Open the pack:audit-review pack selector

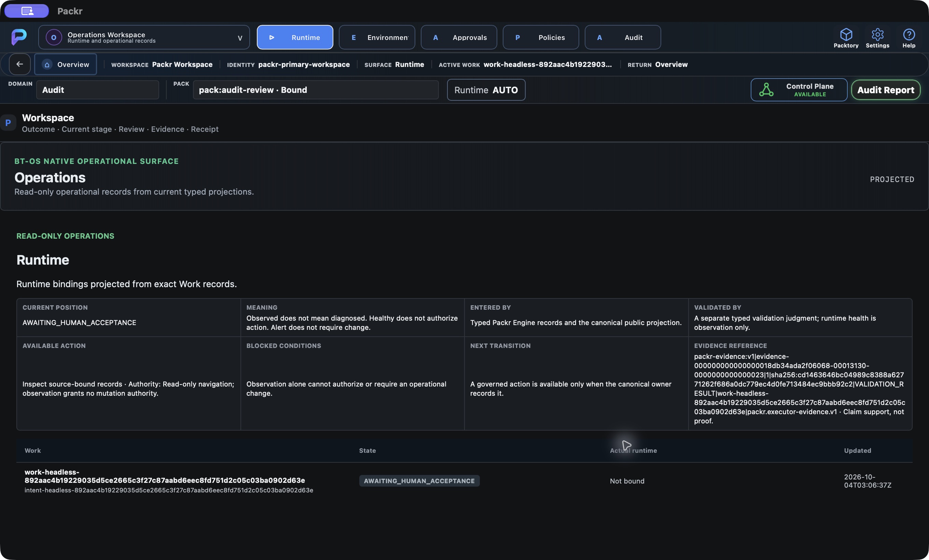click(x=316, y=90)
